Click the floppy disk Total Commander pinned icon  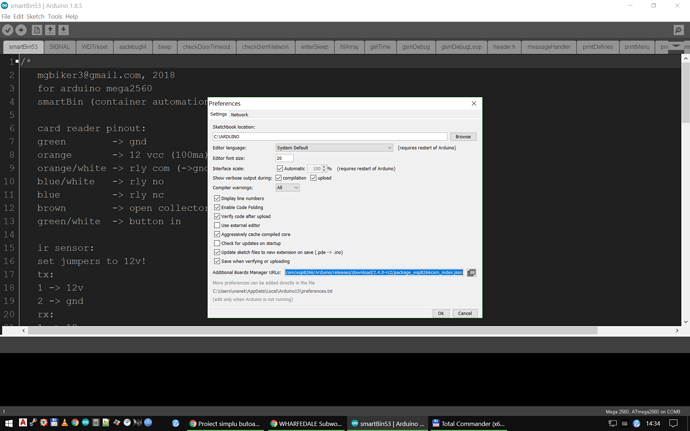[x=54, y=423]
